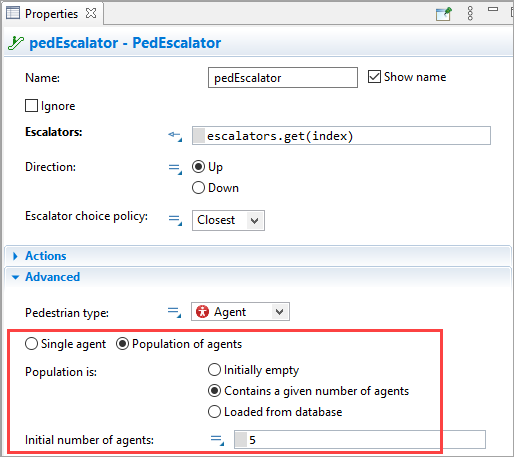Click the pedEscalator block icon in header
Screen dimensions: 514x457
click(16, 43)
